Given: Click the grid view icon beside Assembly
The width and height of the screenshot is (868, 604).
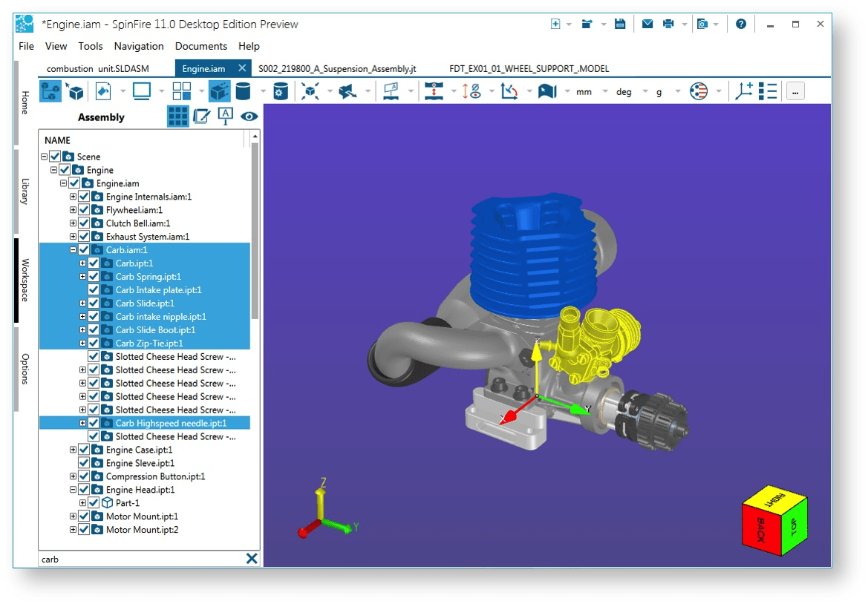Looking at the screenshot, I should tap(177, 116).
